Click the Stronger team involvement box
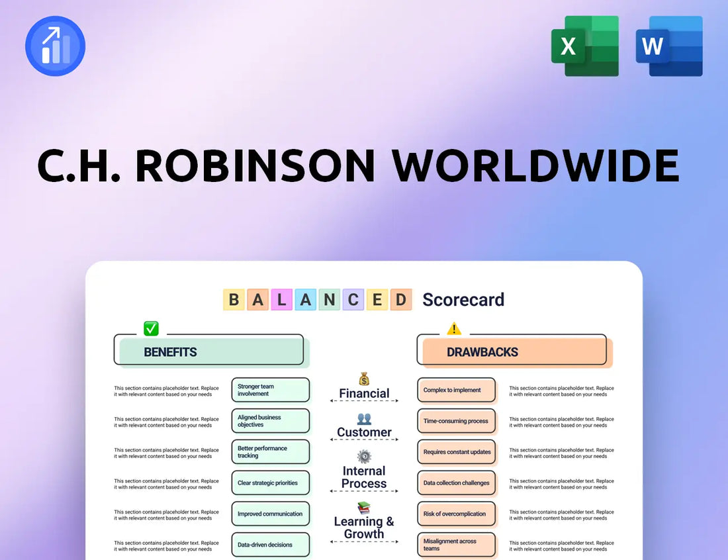This screenshot has height=560, width=728. tap(271, 390)
